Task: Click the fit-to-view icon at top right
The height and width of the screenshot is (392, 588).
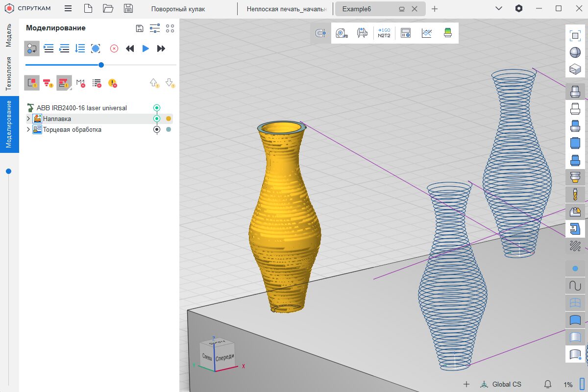Action: pyautogui.click(x=575, y=35)
